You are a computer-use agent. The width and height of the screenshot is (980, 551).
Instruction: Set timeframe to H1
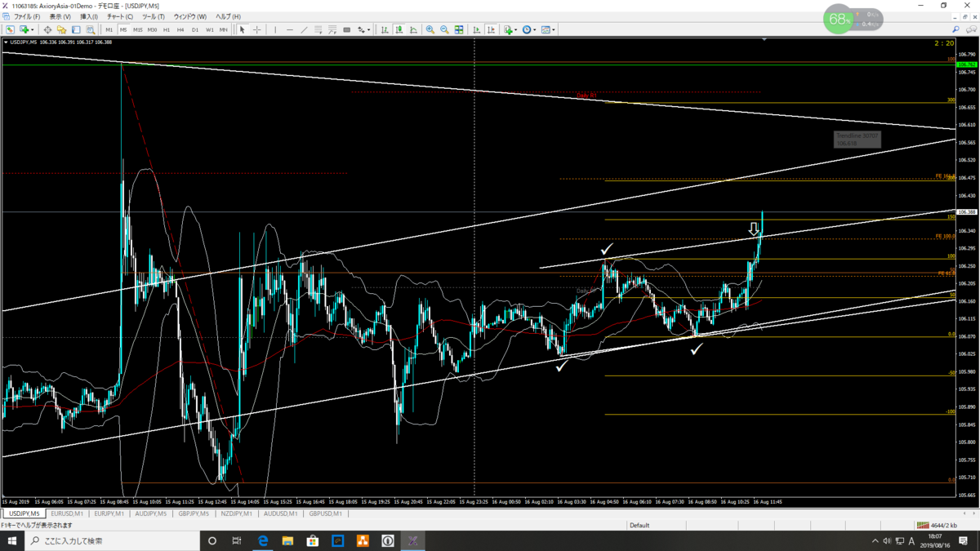(x=167, y=29)
